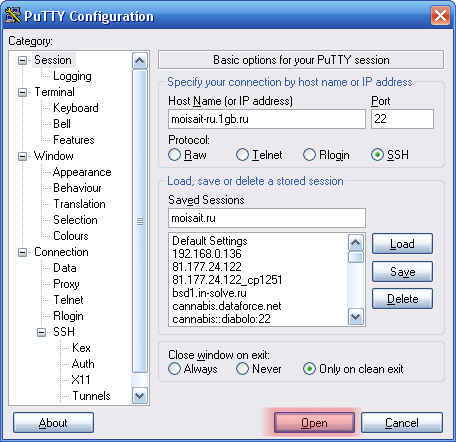Click the category tree scrollbar thumb
456x442 pixels.
tap(140, 221)
